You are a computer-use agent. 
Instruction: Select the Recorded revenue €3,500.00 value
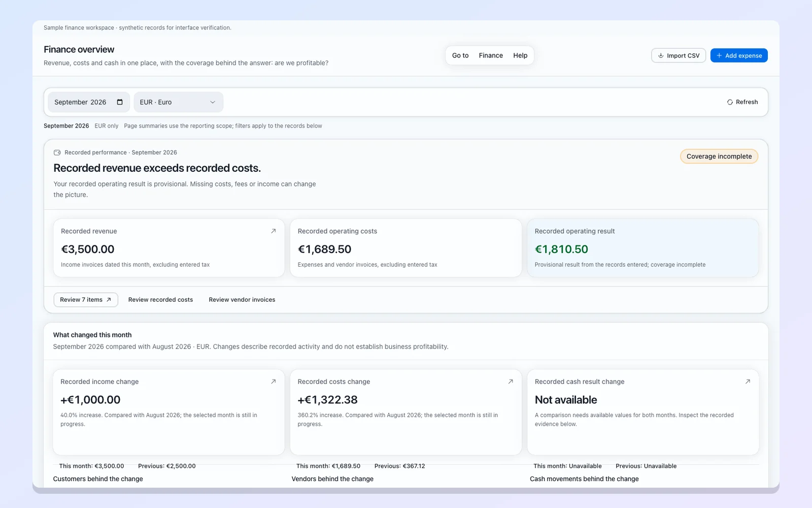[x=88, y=249]
